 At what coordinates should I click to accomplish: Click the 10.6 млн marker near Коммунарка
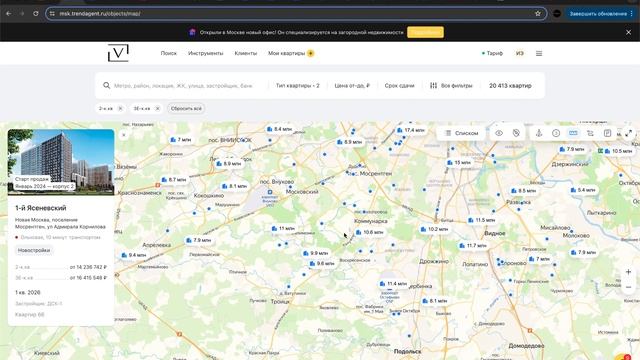(370, 232)
